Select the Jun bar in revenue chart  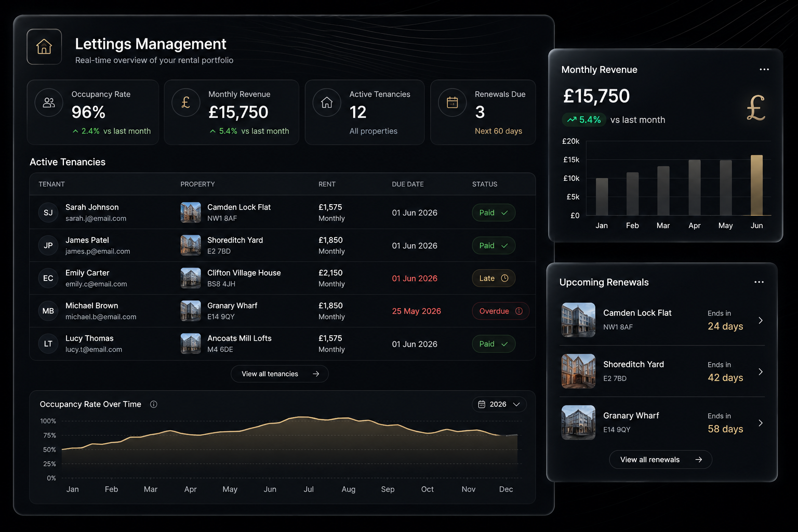[757, 185]
